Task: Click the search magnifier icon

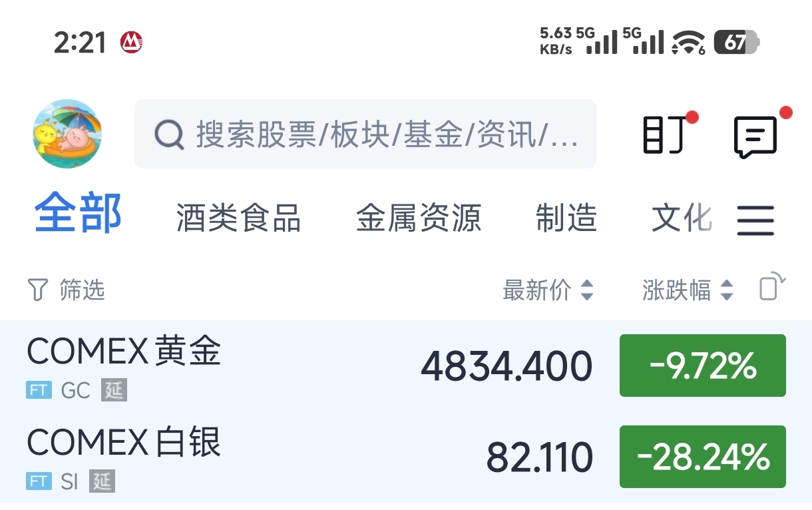Action: tap(169, 134)
